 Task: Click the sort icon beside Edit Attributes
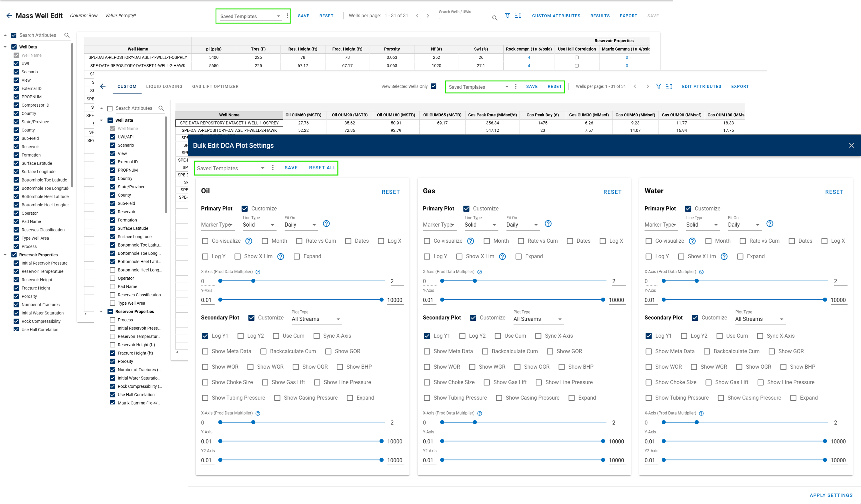tap(669, 86)
